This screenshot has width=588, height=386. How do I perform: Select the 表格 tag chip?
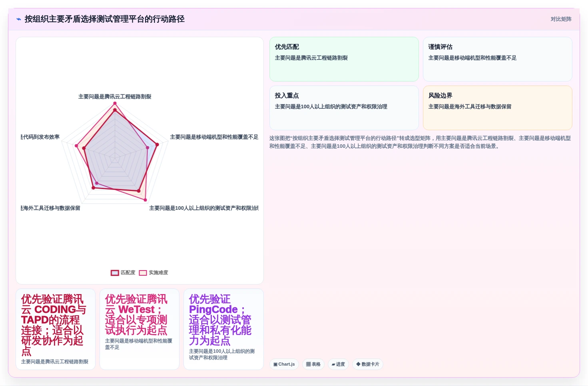313,364
